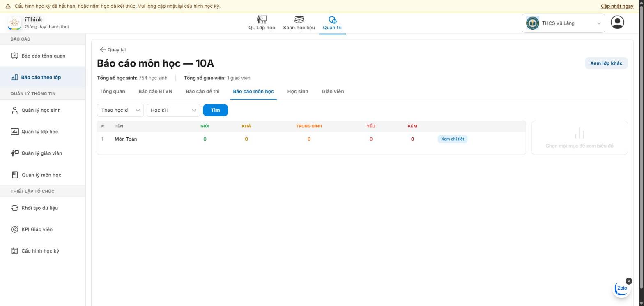
Task: Click the Quản lý môn học book icon
Action: (x=15, y=175)
